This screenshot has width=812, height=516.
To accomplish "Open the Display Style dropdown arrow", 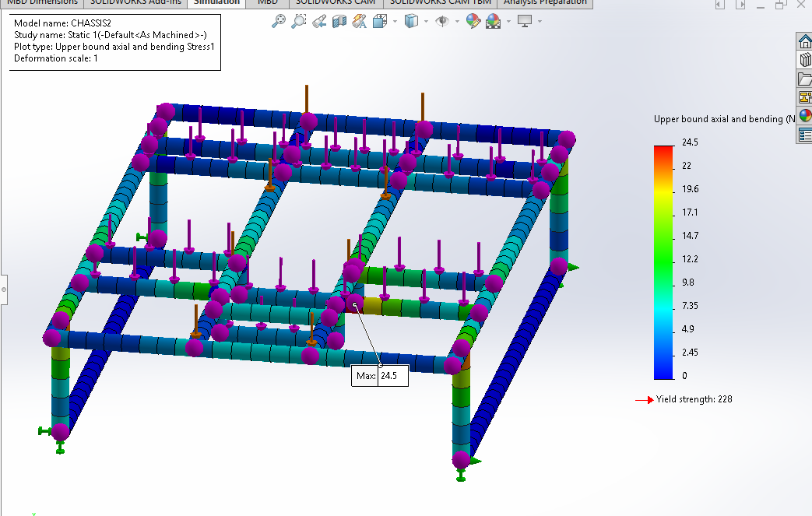I will (426, 21).
